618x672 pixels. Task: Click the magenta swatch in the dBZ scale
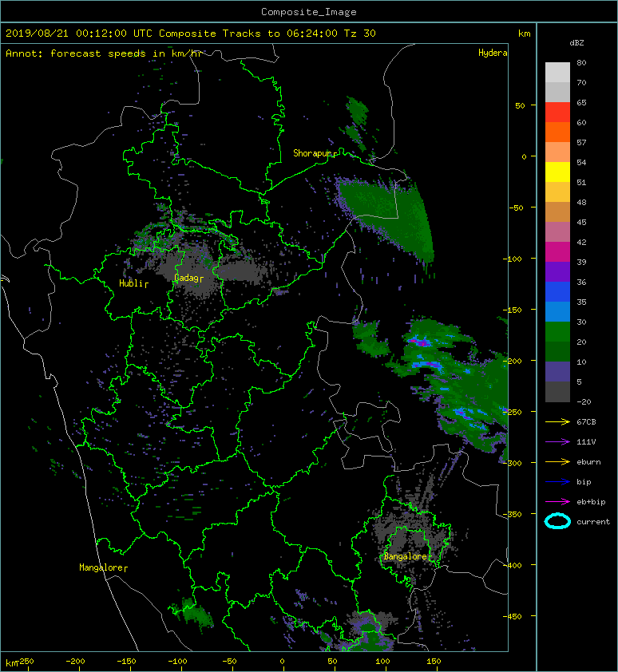point(557,252)
